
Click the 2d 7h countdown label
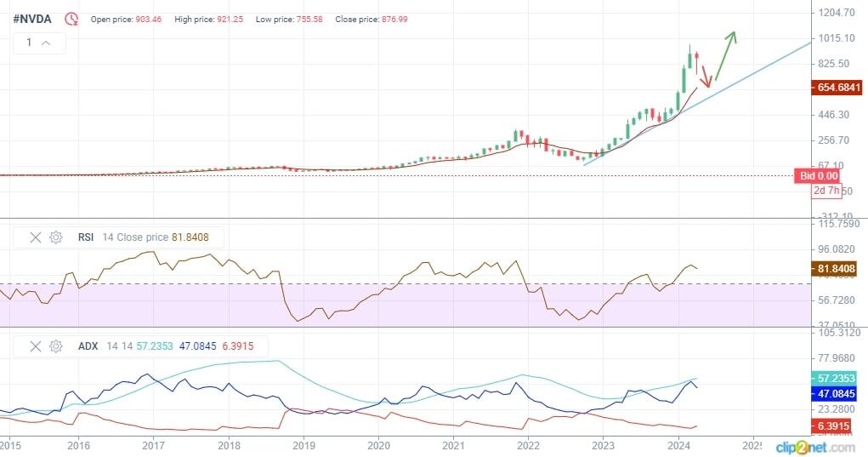pos(824,191)
